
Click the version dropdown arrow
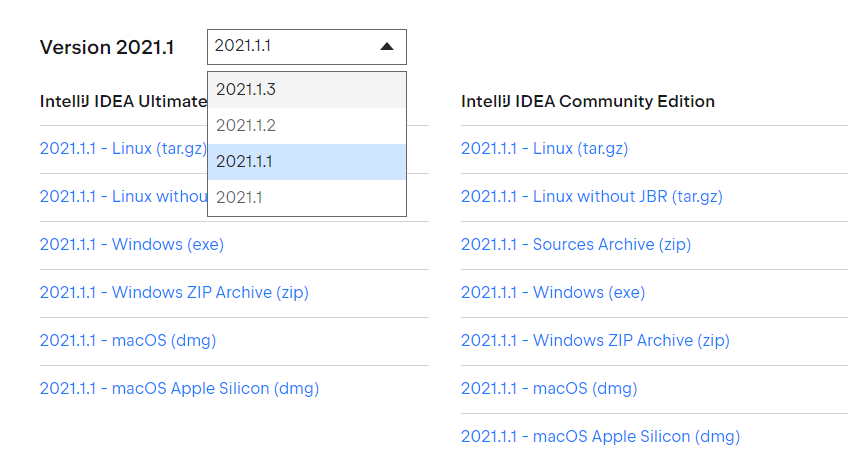click(387, 46)
